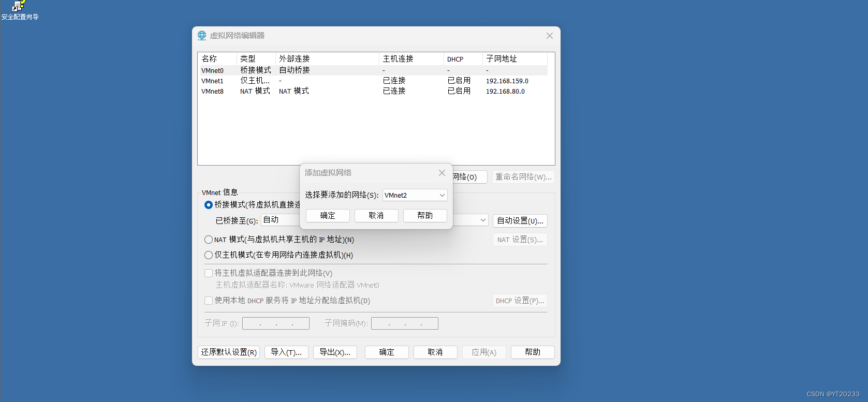Click the partially hidden 网络(O) button
Image resolution: width=868 pixels, height=402 pixels.
pyautogui.click(x=470, y=177)
